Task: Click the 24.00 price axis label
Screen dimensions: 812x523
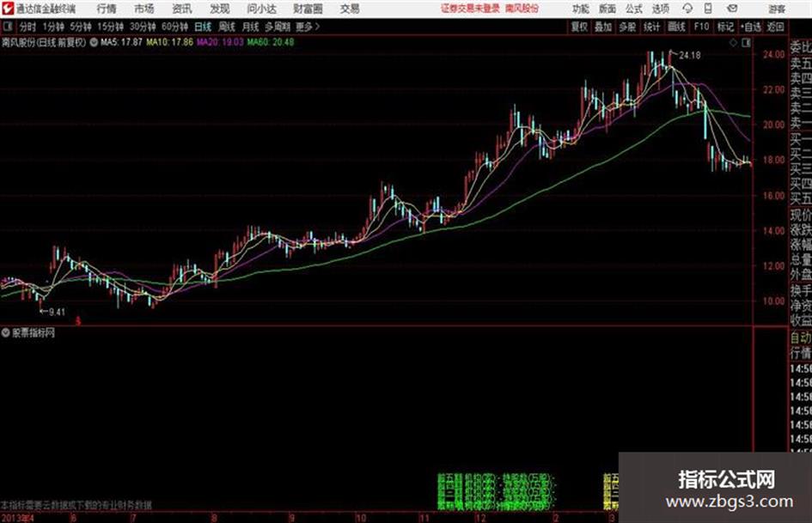Action: 773,54
